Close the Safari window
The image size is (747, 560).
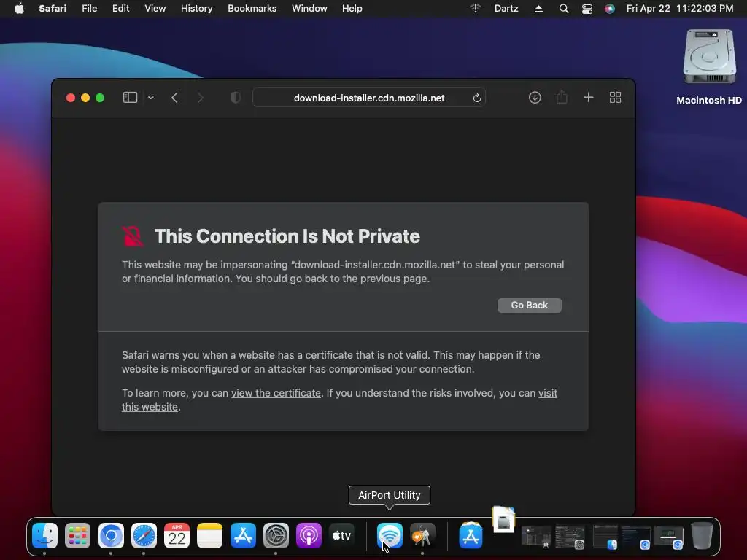(71, 98)
